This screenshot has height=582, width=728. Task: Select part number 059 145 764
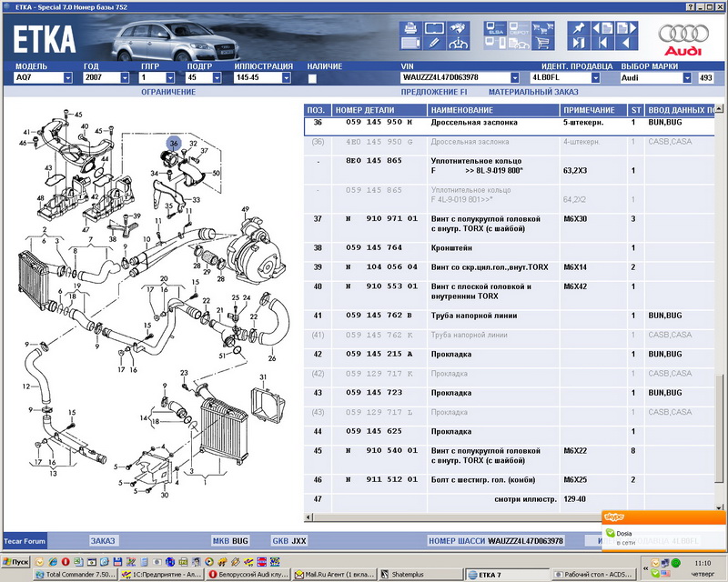click(374, 248)
